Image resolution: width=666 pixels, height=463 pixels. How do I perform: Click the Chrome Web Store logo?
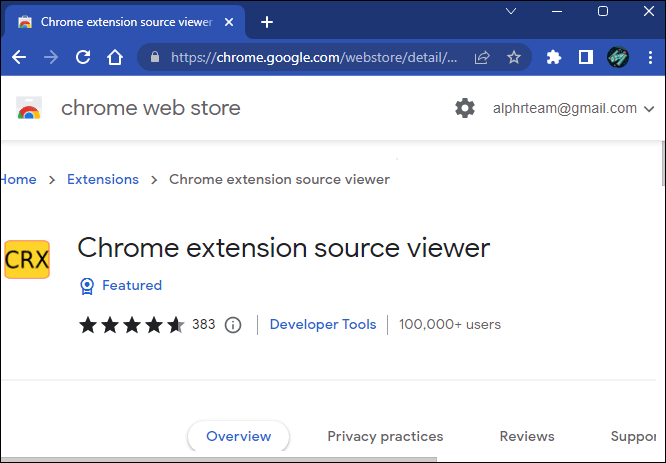pyautogui.click(x=29, y=108)
